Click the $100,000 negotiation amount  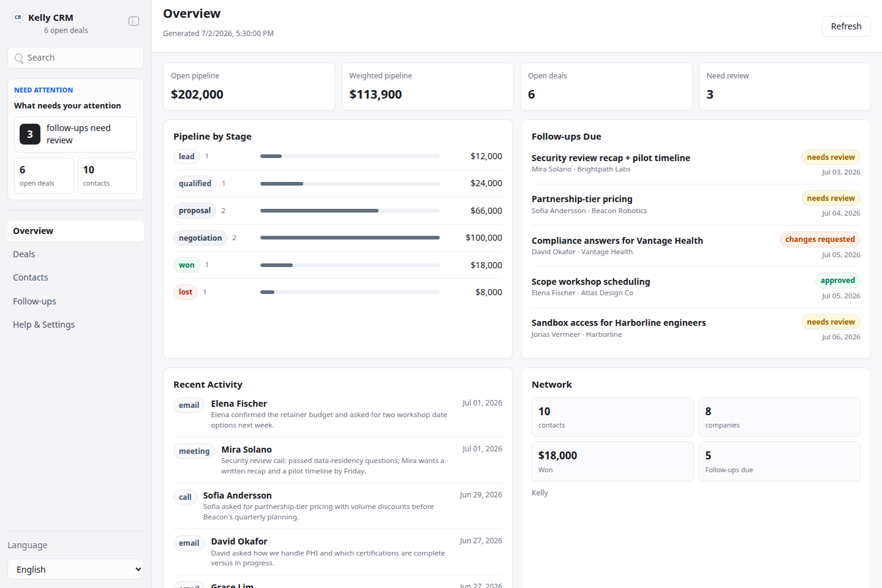(484, 238)
